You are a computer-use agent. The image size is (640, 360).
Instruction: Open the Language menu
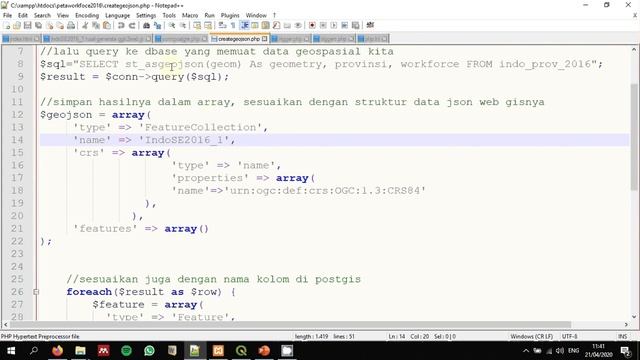coord(118,16)
